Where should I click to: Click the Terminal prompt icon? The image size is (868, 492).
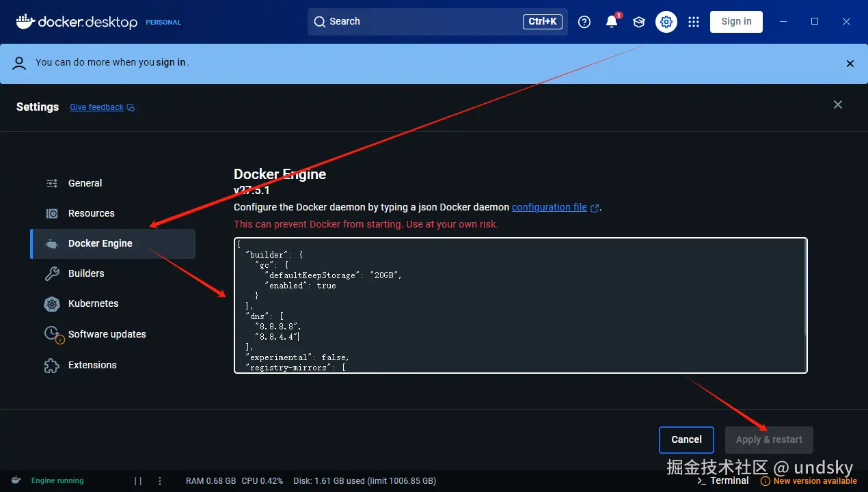coord(701,480)
